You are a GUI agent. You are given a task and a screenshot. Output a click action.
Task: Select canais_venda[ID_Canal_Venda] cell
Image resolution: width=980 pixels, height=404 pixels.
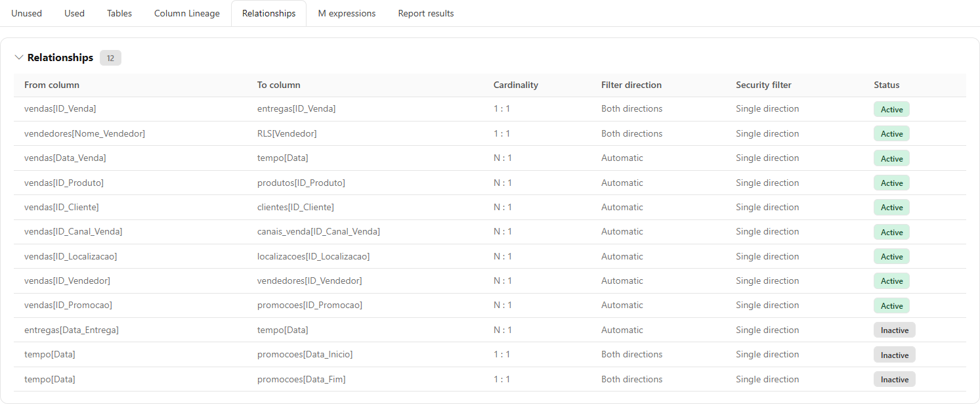click(x=318, y=231)
